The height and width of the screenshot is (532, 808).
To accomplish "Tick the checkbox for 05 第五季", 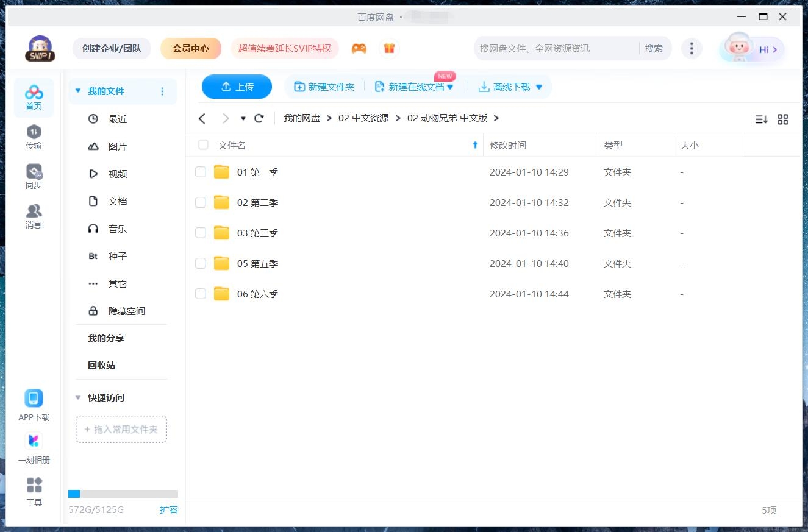I will [201, 263].
